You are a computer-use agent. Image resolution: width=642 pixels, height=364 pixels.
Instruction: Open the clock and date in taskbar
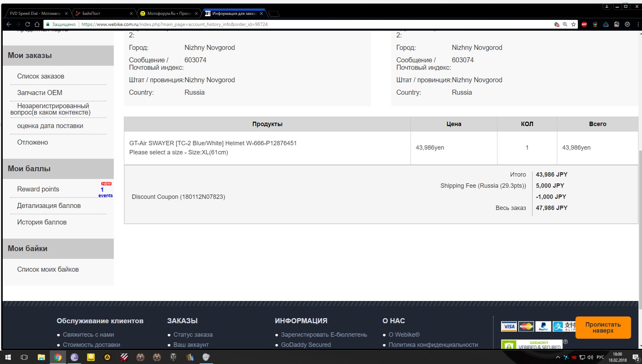617,357
